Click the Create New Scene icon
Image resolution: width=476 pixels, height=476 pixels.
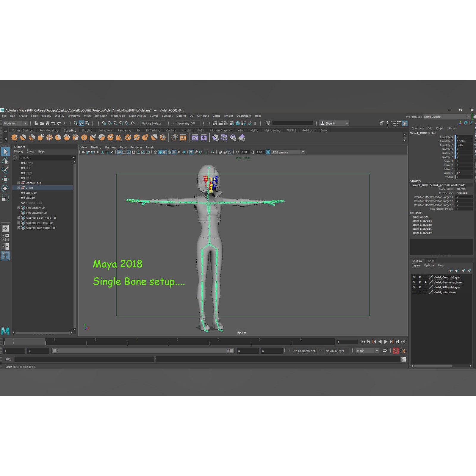click(36, 123)
